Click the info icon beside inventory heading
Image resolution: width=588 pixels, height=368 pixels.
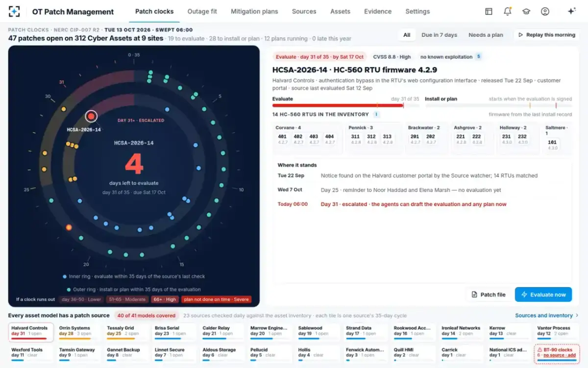(376, 114)
